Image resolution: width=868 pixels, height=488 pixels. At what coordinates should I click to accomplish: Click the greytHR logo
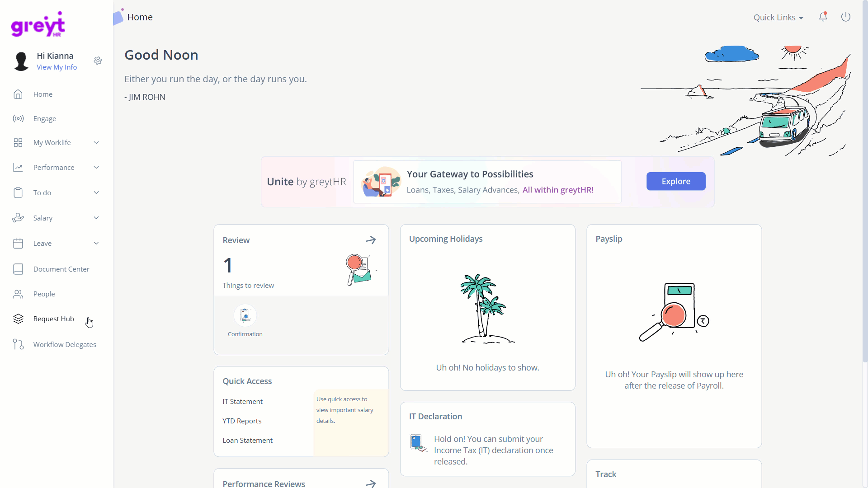coord(38,24)
